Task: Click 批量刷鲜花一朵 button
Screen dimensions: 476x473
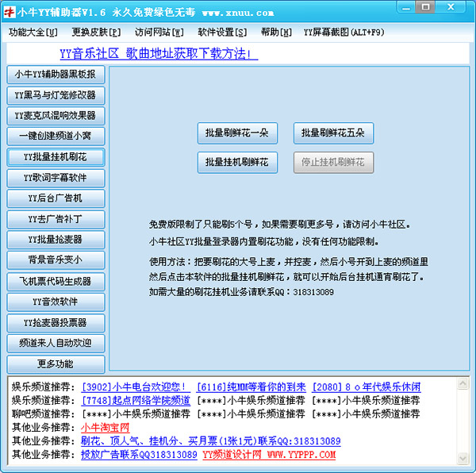Action: coord(237,133)
